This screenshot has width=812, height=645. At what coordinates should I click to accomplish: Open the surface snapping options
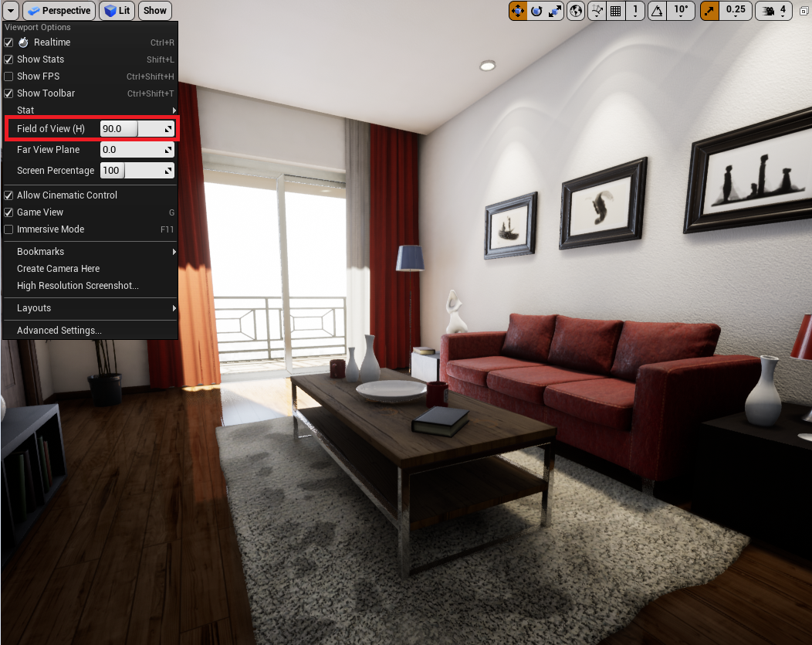click(x=597, y=11)
